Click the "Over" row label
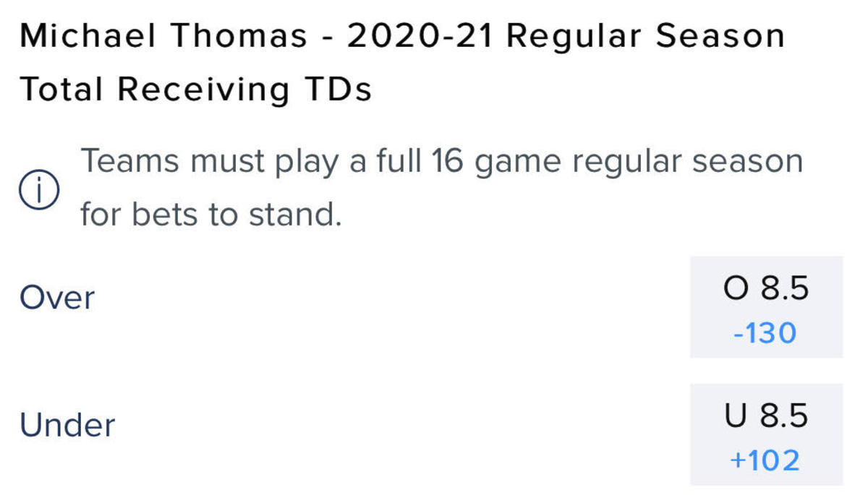 click(57, 298)
